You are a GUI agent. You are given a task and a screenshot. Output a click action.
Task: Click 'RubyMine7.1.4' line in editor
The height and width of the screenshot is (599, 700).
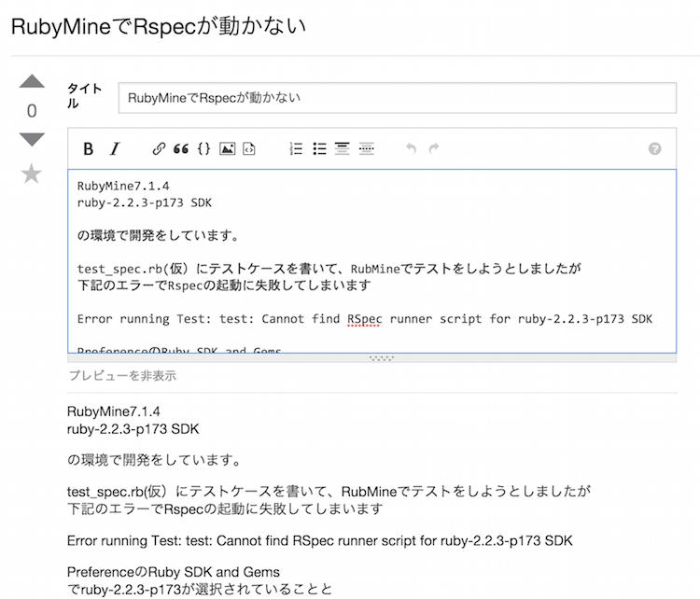[x=123, y=186]
